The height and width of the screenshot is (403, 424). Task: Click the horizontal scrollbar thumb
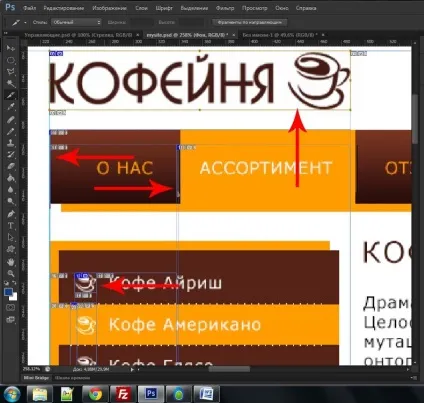229,369
